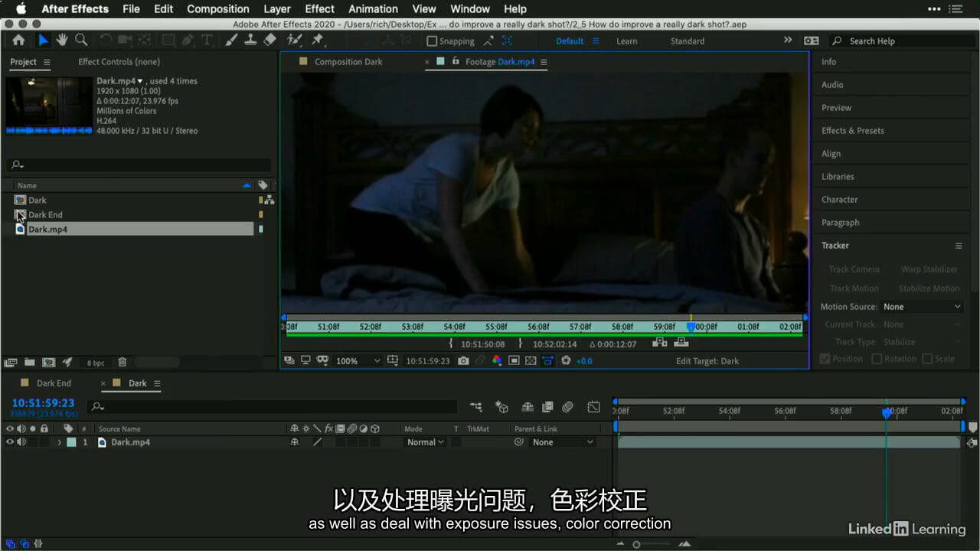Viewport: 980px width, 551px height.
Task: Click Set In Point bracket icon
Action: coord(451,344)
